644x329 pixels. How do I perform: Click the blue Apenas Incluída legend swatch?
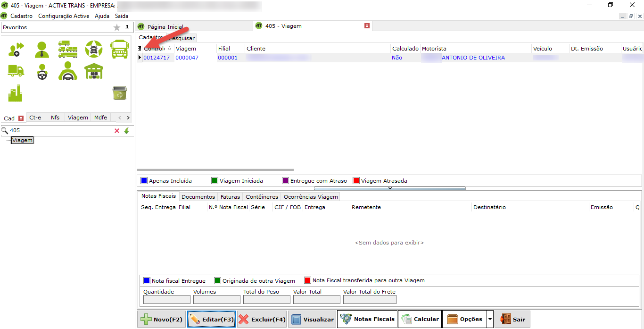coord(144,181)
